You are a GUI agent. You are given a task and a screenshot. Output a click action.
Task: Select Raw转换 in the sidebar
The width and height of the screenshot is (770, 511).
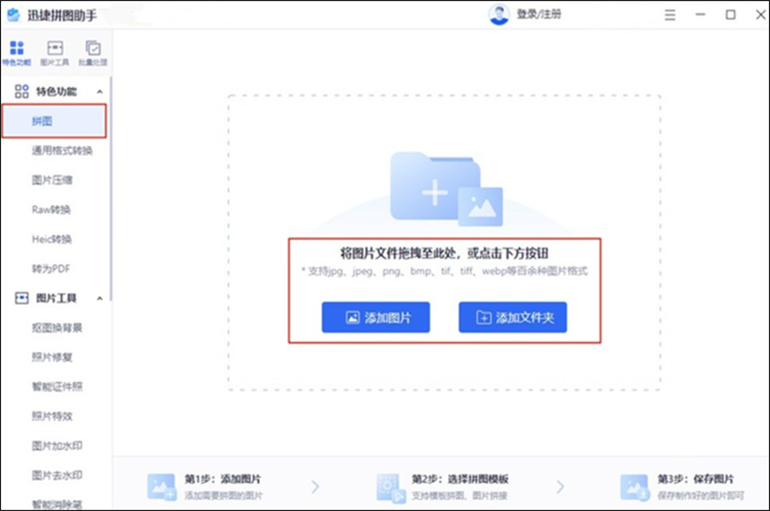coord(51,210)
